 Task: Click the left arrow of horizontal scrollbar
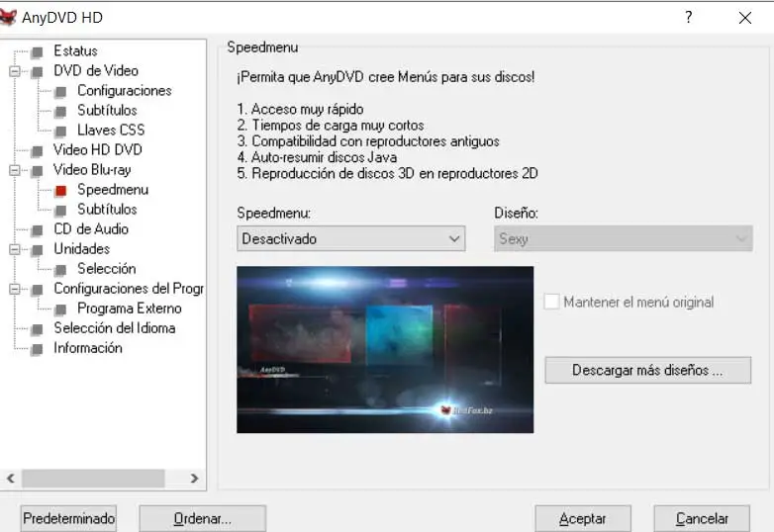pos(11,478)
